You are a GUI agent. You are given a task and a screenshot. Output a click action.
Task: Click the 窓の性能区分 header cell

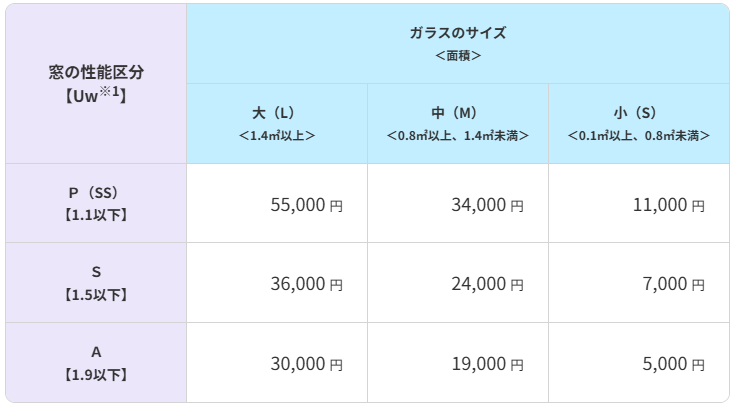pos(96,84)
